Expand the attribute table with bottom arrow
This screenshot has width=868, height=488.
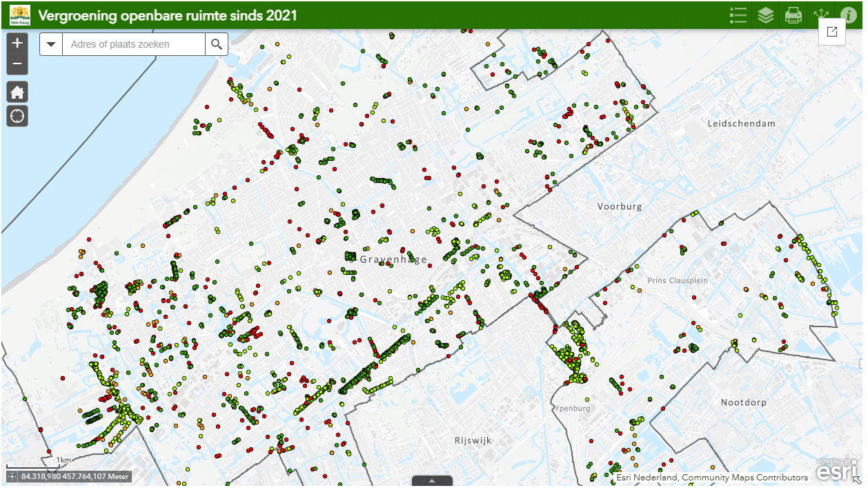(x=433, y=482)
